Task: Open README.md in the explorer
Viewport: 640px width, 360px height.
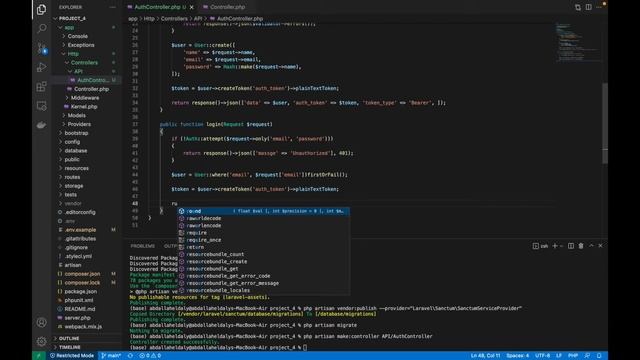Action: coord(80,309)
